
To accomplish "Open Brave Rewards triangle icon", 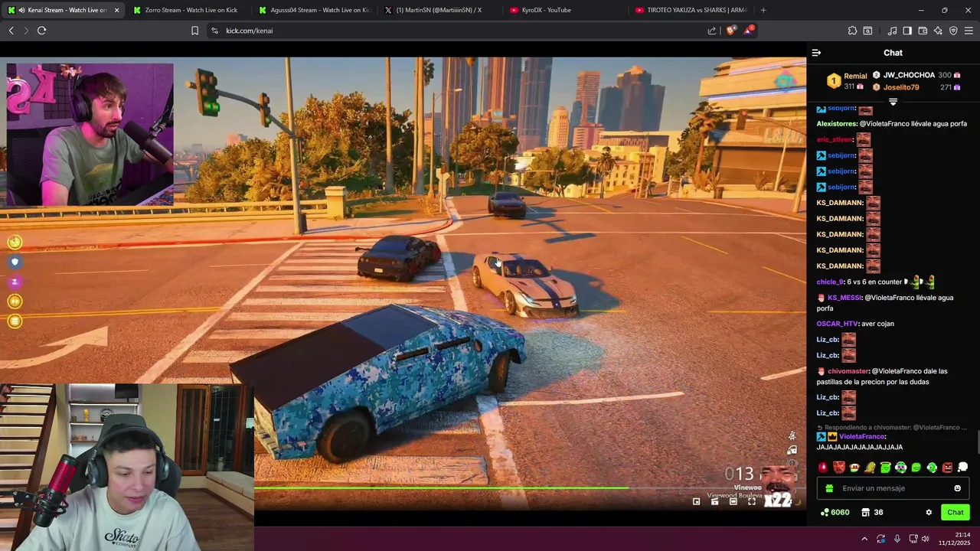I will tap(749, 31).
